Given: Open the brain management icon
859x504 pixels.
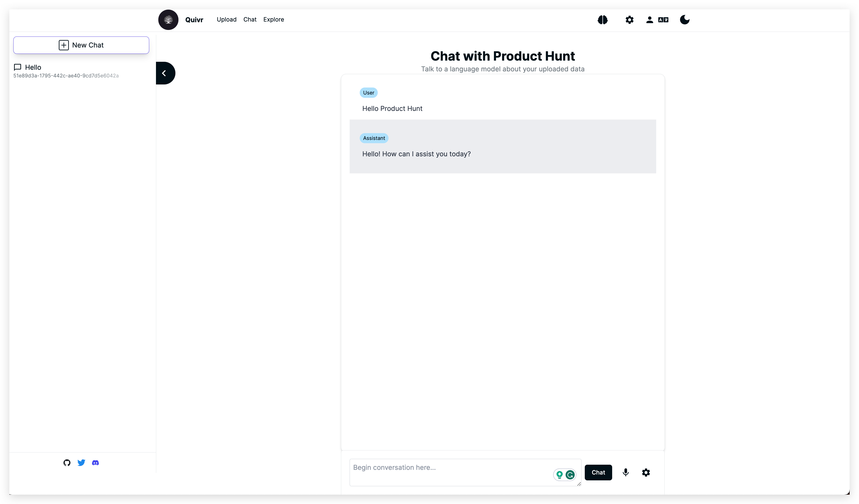Looking at the screenshot, I should 602,20.
